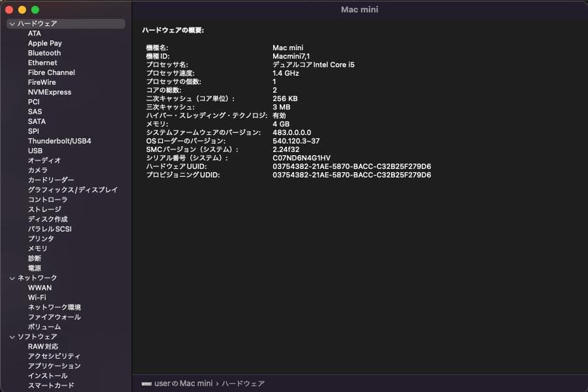Image resolution: width=588 pixels, height=392 pixels.
Task: Collapse the ハードウェア section chevron
Action: 12,23
